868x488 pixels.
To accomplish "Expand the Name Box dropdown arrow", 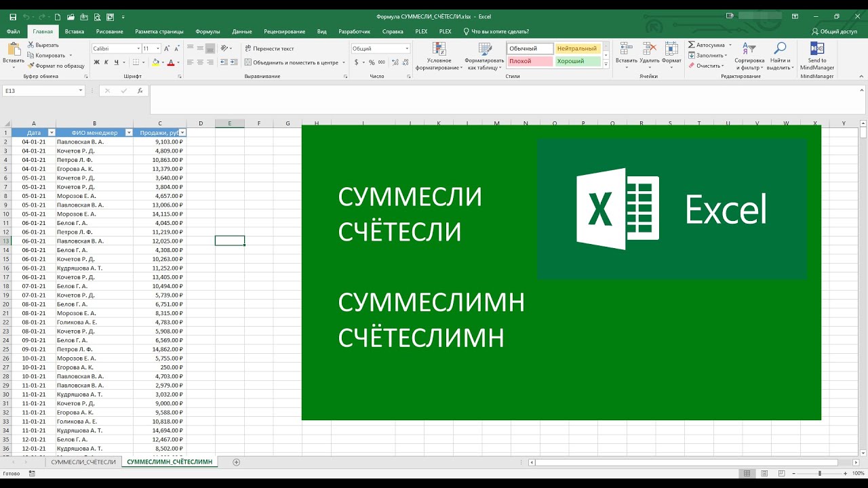I will coord(81,90).
